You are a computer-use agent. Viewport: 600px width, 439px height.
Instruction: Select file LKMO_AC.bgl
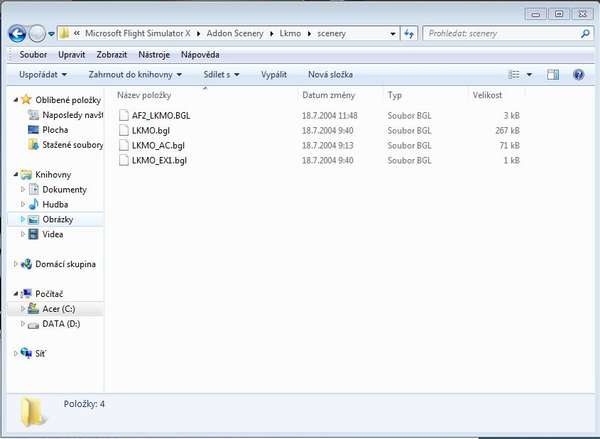158,145
